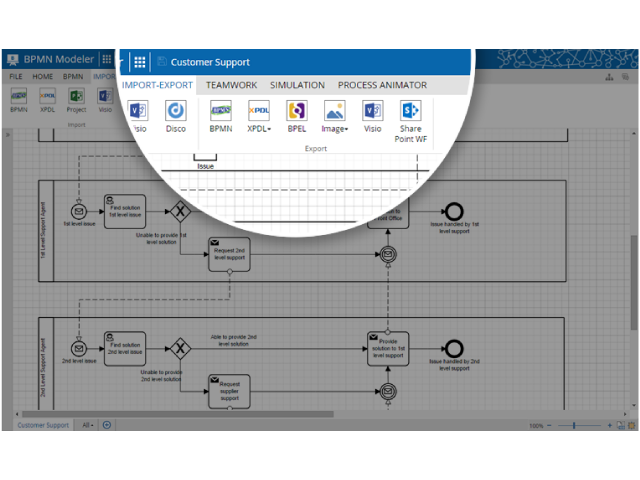Open the FILE menu
640x480 pixels.
click(16, 76)
